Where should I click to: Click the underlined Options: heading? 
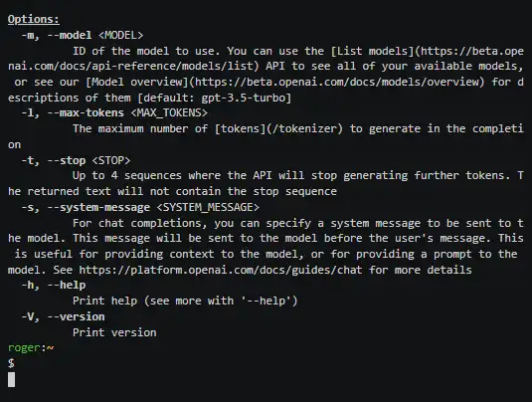[x=33, y=19]
